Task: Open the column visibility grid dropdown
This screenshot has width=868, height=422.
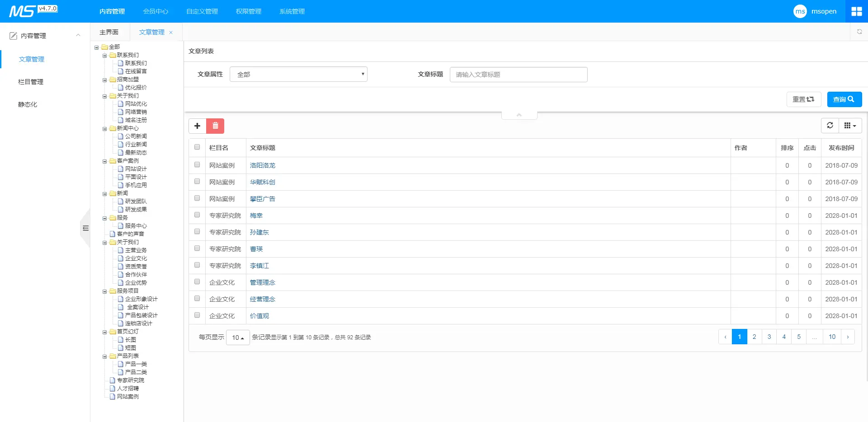Action: click(x=850, y=126)
